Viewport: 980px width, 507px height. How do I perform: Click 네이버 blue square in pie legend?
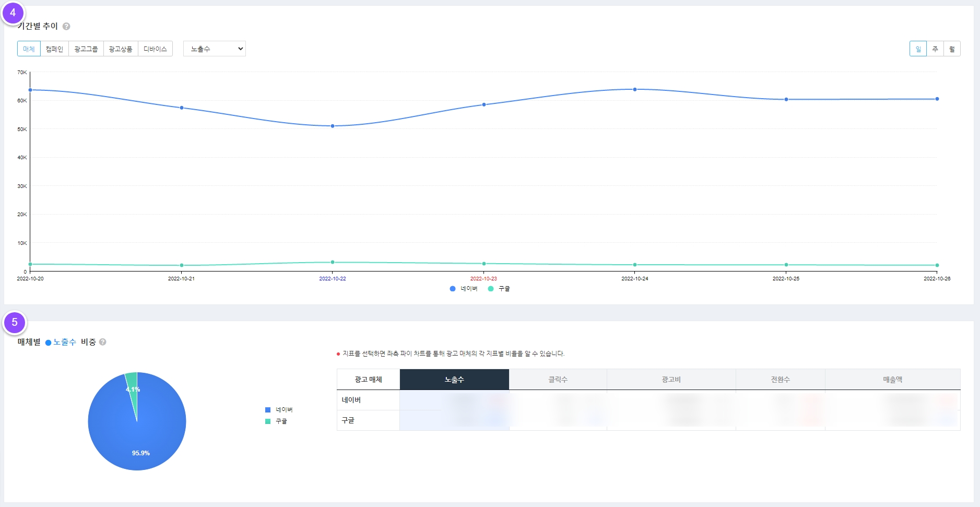(268, 410)
